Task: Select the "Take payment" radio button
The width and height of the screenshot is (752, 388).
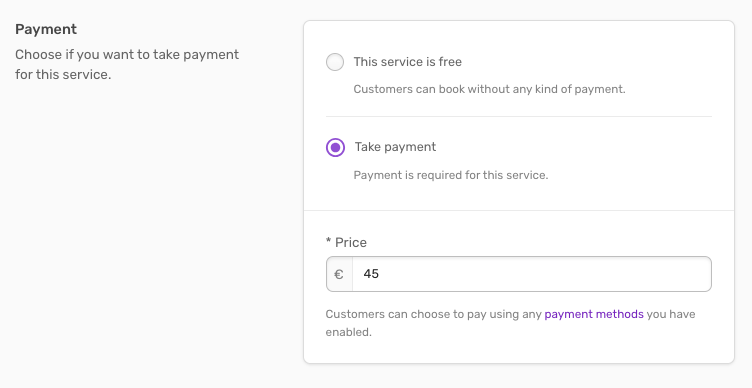Action: pos(335,147)
